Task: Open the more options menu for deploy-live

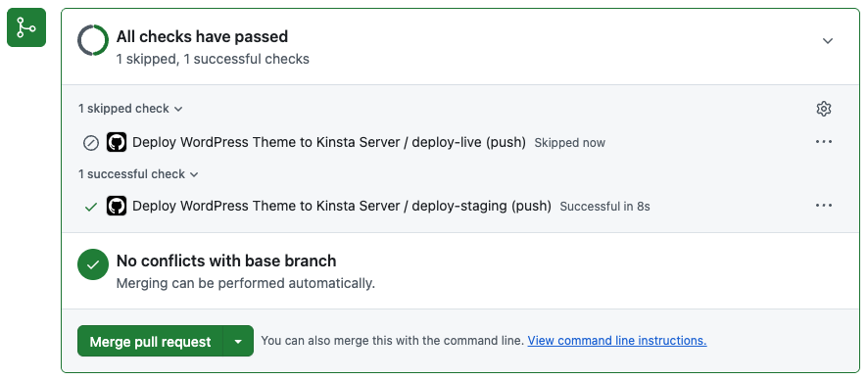Action: (824, 142)
